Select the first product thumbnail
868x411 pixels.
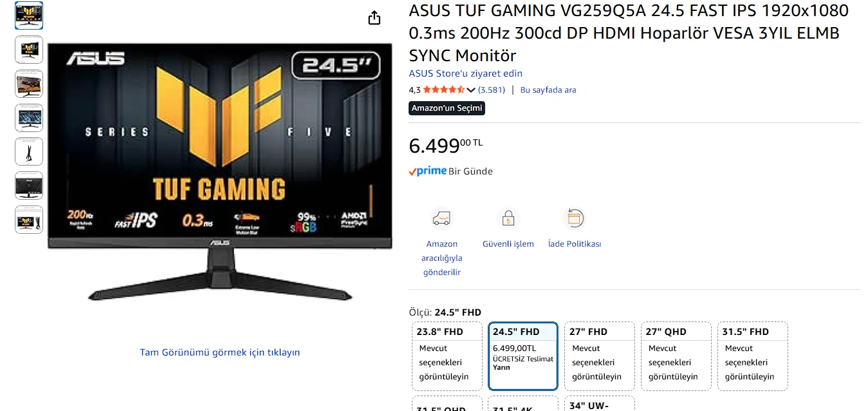coord(29,15)
